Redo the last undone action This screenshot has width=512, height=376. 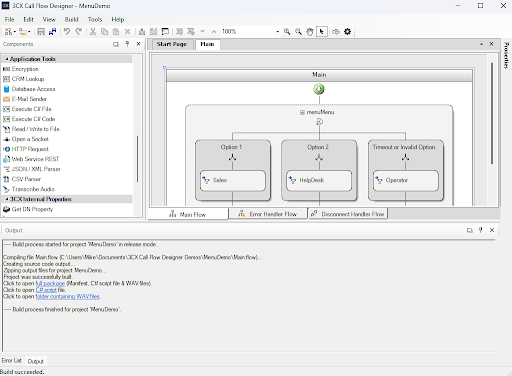[x=79, y=32]
